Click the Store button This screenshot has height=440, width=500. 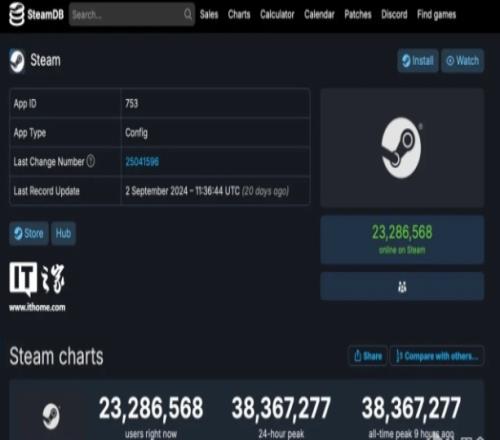pos(29,233)
